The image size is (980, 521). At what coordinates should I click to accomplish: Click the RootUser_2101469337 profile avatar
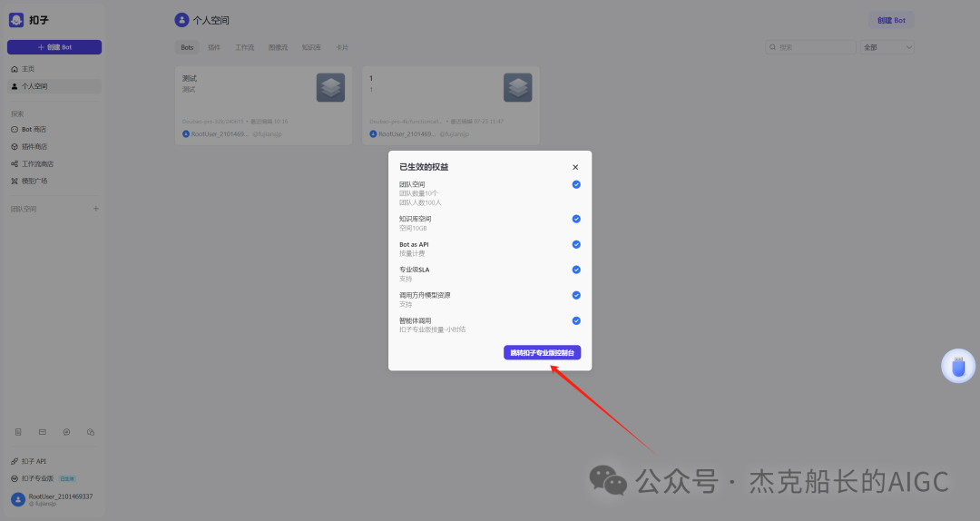tap(18, 499)
